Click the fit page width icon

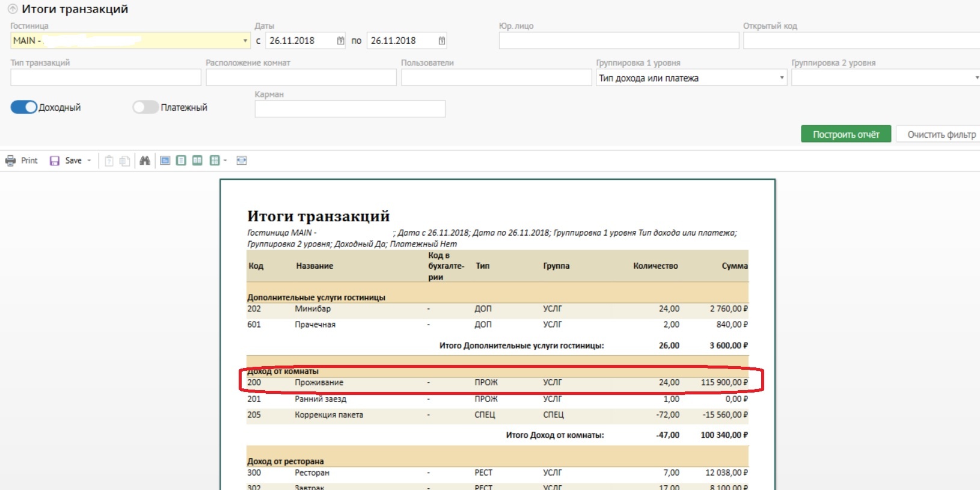(242, 161)
